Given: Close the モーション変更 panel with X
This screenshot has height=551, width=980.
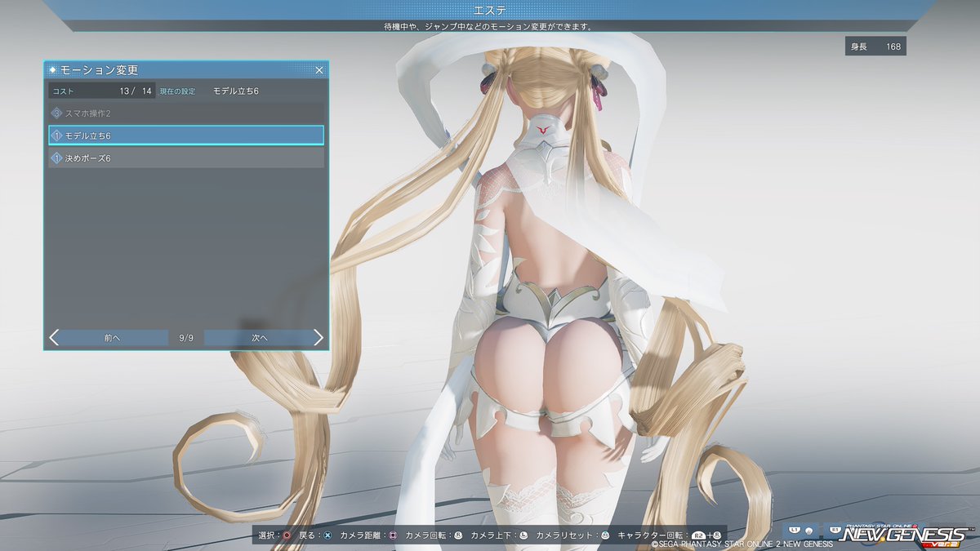Looking at the screenshot, I should click(318, 70).
